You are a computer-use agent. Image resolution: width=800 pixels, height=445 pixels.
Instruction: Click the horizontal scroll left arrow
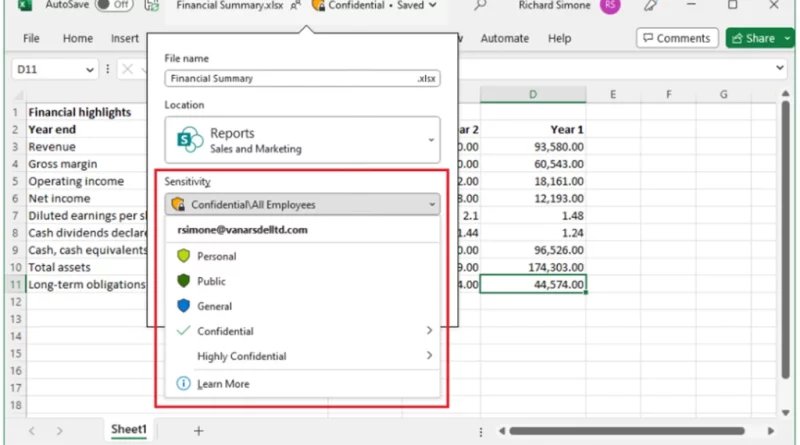(x=502, y=431)
